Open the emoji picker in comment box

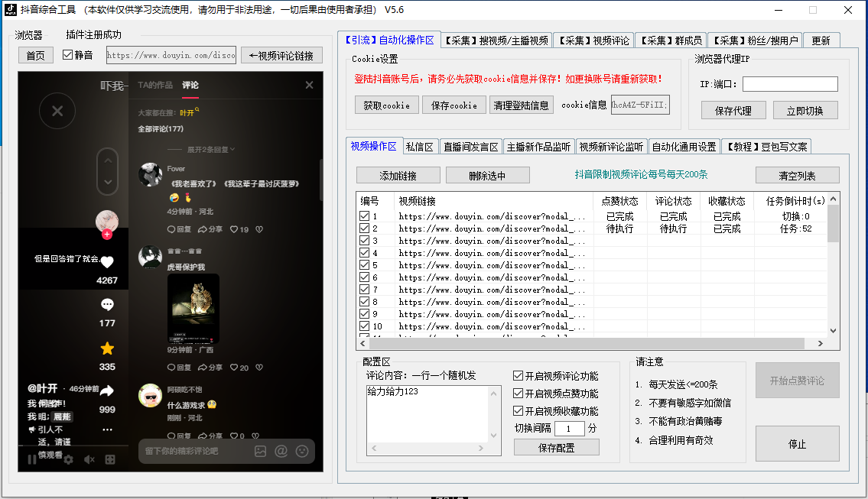pos(302,451)
